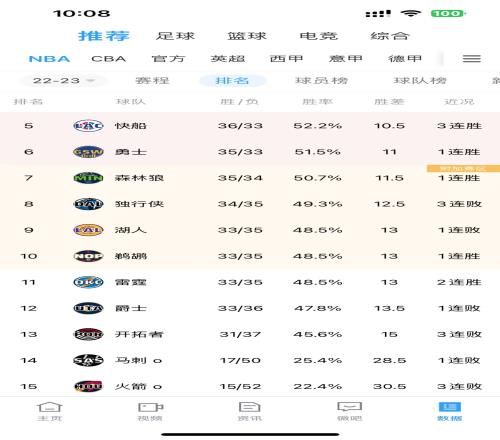500x440 pixels.
Task: Open the 视频 video icon
Action: (150, 411)
